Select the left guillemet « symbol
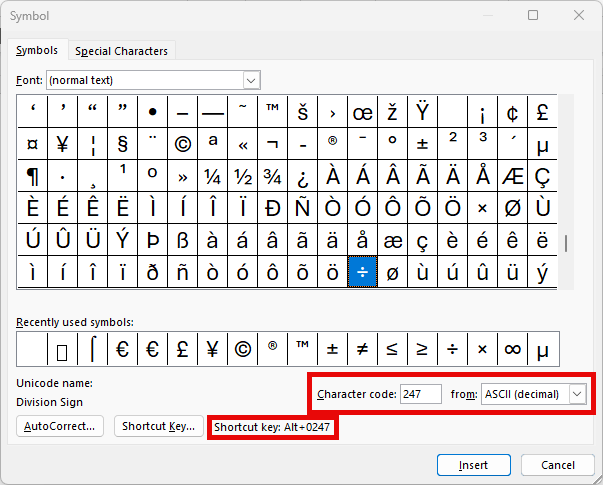This screenshot has height=485, width=603. [x=243, y=144]
